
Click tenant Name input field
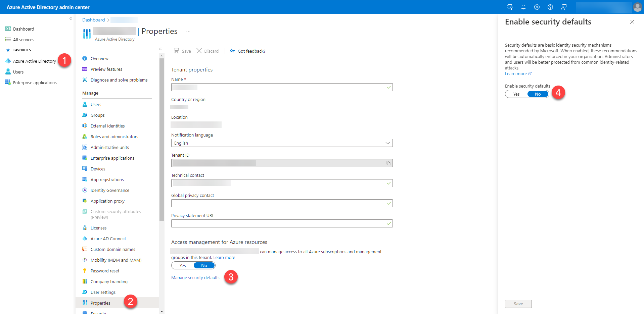tap(282, 87)
